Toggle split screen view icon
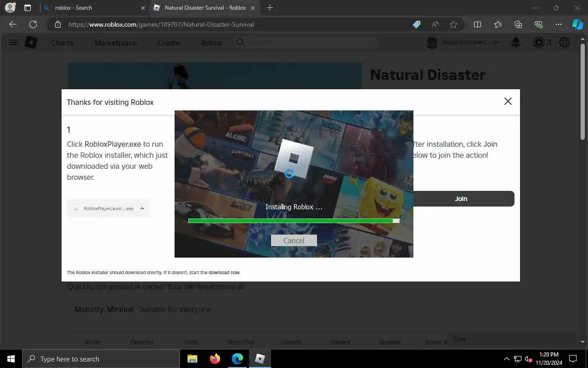Screen dimensions: 588x368 (x=477, y=24)
